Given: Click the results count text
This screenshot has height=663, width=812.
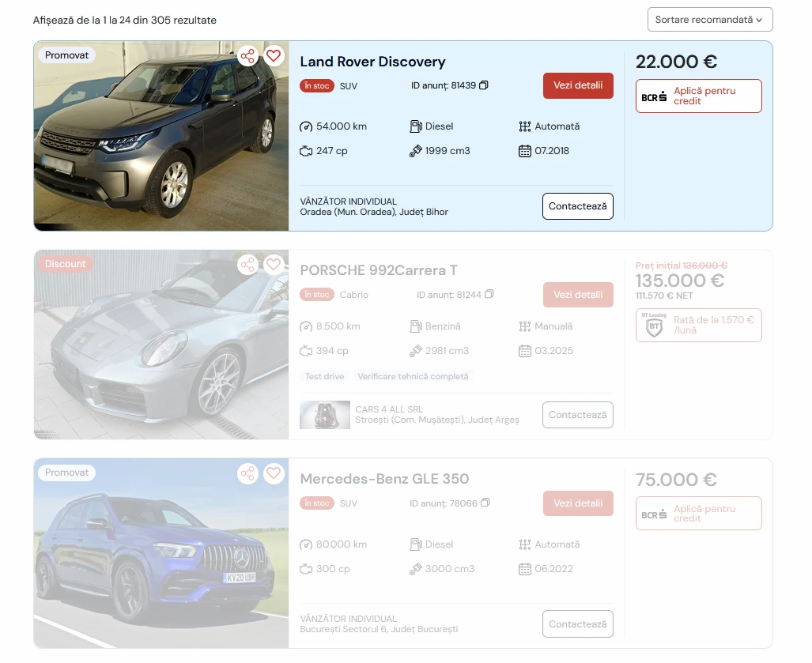Looking at the screenshot, I should 125,21.
